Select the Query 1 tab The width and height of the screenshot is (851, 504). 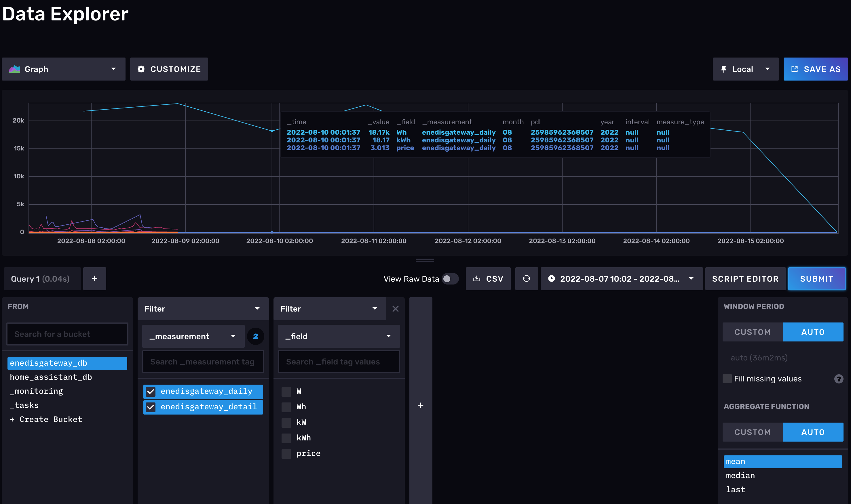[42, 279]
